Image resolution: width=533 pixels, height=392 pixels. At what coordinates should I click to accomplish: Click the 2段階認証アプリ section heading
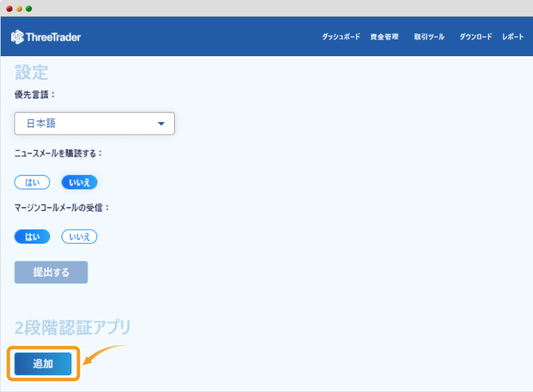72,327
